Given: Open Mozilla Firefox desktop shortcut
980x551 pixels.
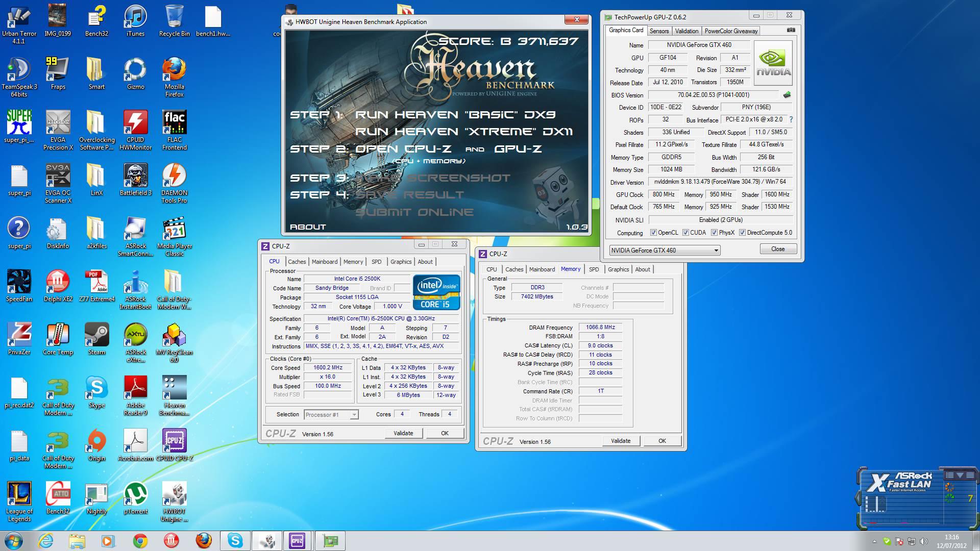Looking at the screenshot, I should (x=174, y=78).
